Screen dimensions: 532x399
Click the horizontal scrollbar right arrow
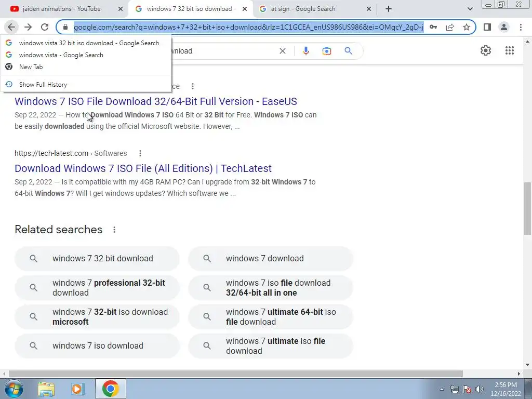point(518,374)
